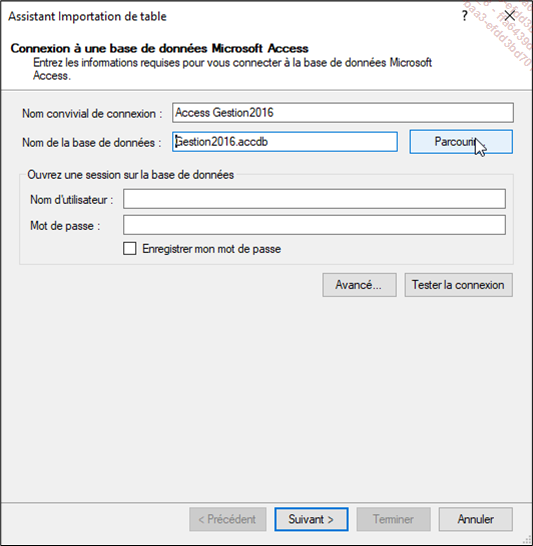533x546 pixels.
Task: Click the Nom convivial de connexion field
Action: pyautogui.click(x=343, y=112)
